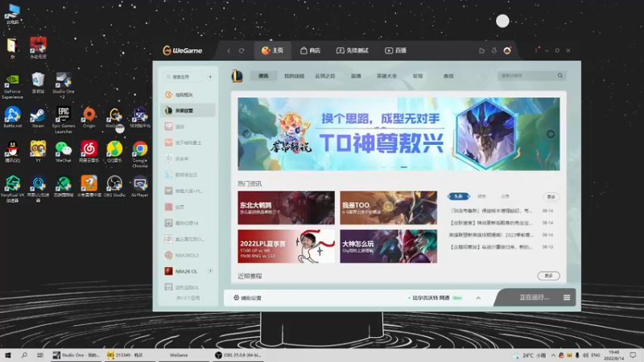Screen dimensions: 644x362
Task: Select NBA2KOL2 in the sidebar
Action: click(x=188, y=255)
